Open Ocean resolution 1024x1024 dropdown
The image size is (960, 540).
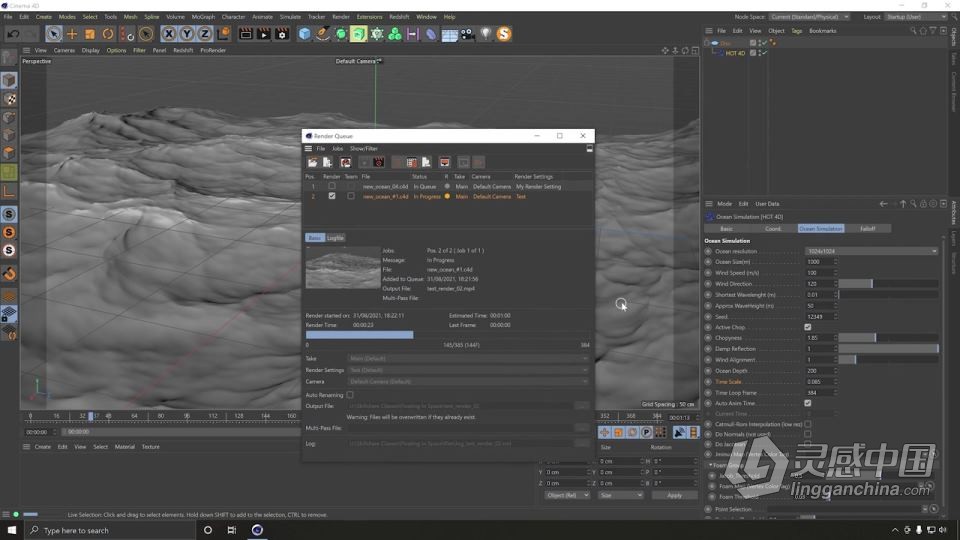pyautogui.click(x=871, y=251)
